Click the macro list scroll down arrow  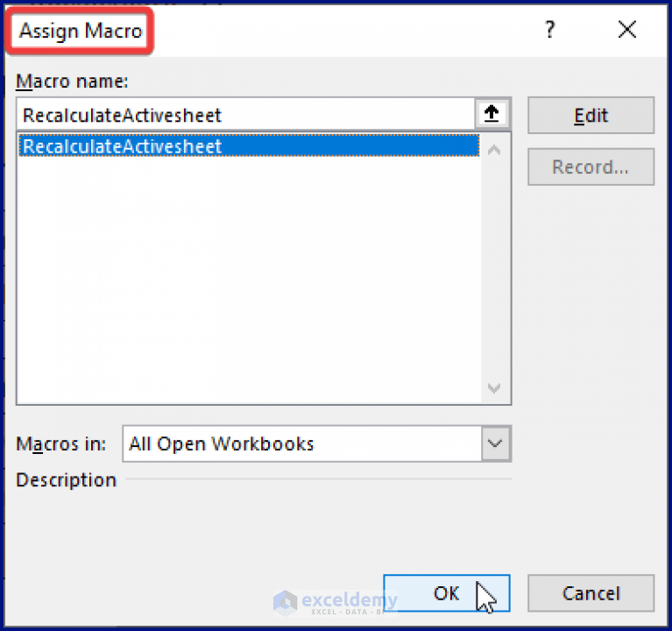[494, 388]
